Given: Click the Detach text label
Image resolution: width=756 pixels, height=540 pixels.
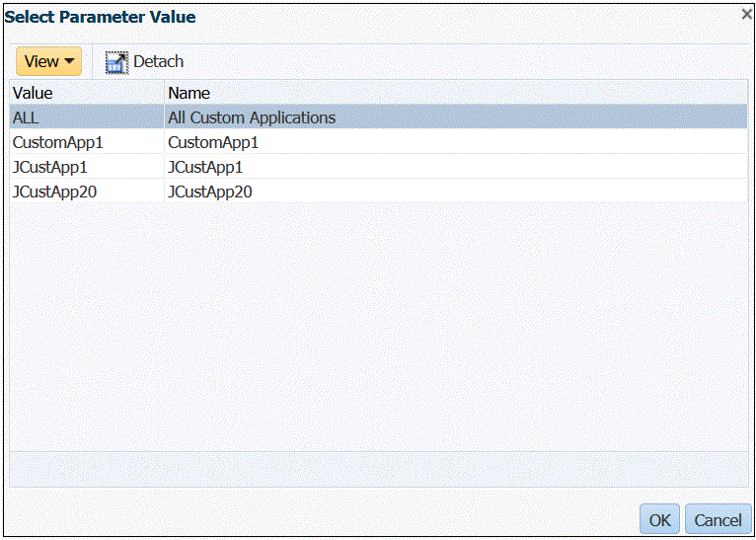Looking at the screenshot, I should 159,61.
